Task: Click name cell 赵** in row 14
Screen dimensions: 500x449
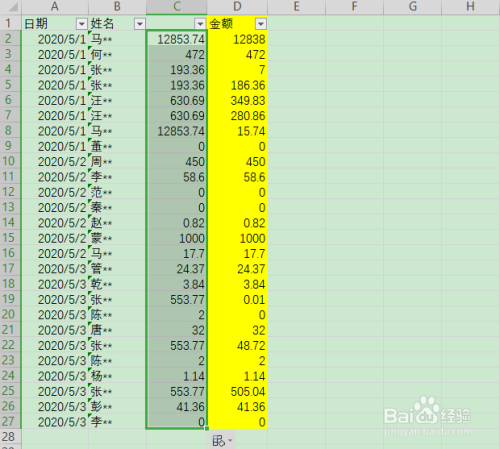Action: point(117,223)
